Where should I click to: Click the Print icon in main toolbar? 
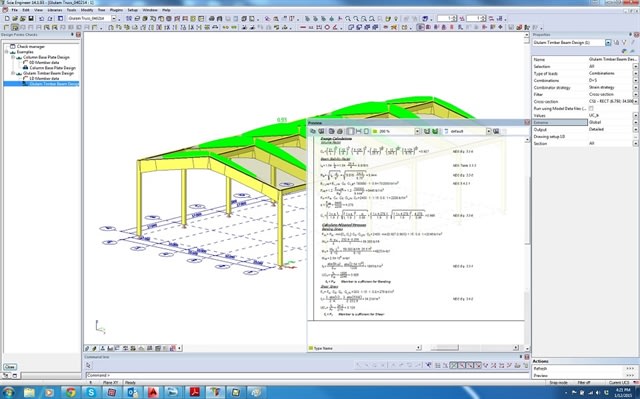click(x=212, y=19)
